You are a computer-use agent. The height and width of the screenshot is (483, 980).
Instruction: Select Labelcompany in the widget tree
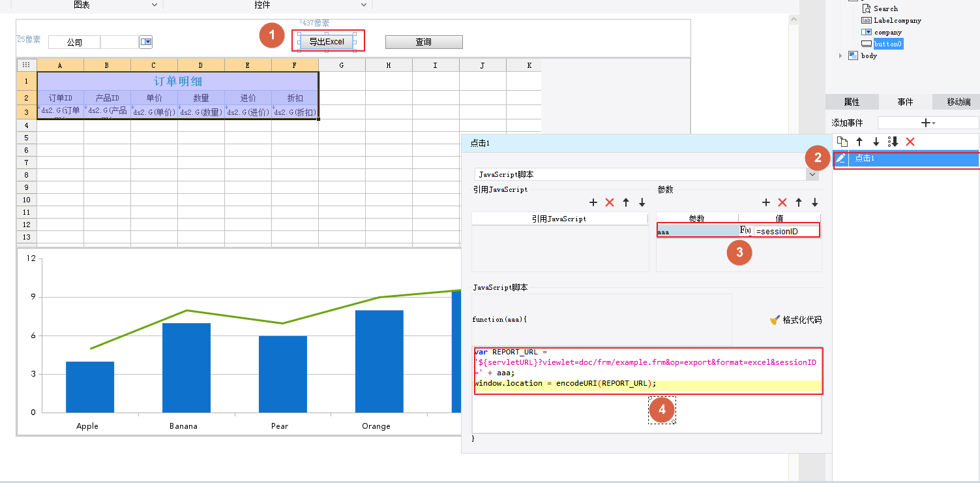(x=898, y=20)
